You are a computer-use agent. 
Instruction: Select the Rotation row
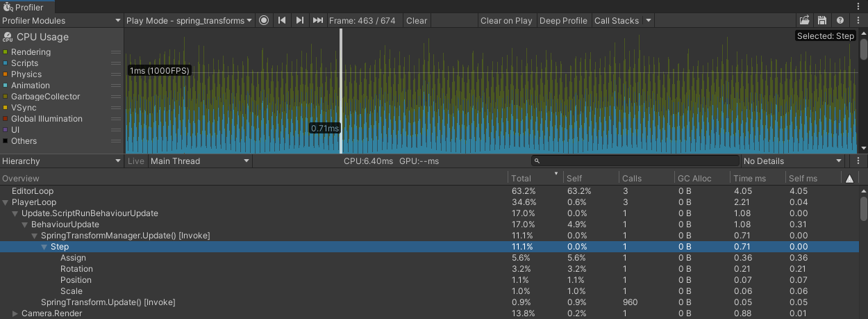tap(429, 269)
